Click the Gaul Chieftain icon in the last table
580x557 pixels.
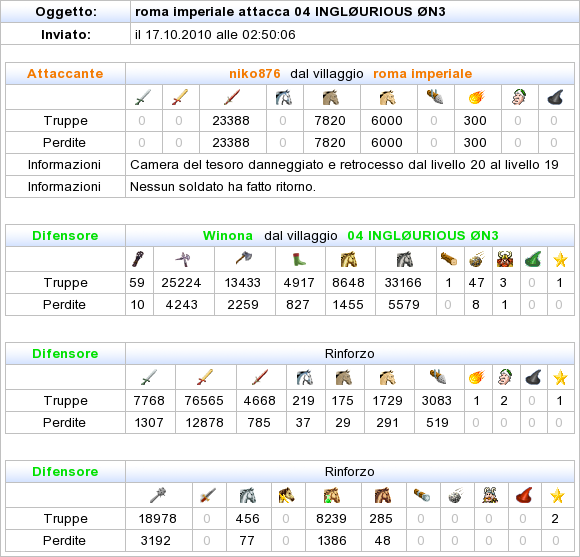click(490, 495)
